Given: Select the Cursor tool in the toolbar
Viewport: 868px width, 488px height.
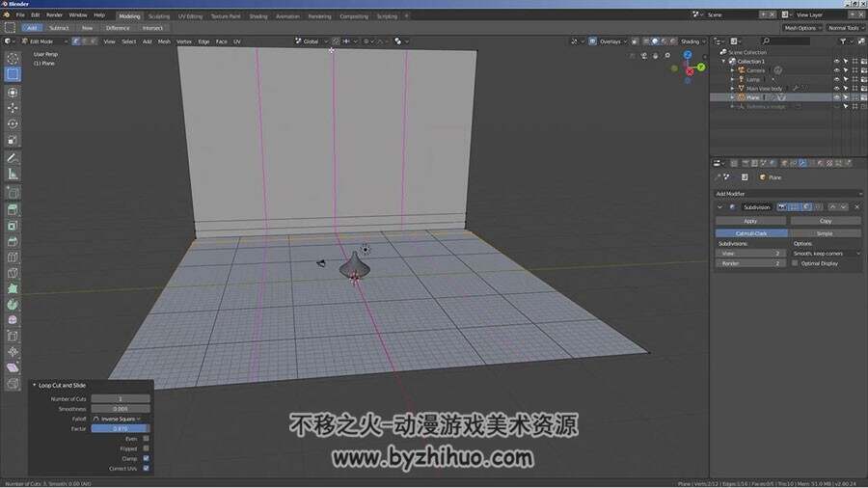Looking at the screenshot, I should (13, 58).
